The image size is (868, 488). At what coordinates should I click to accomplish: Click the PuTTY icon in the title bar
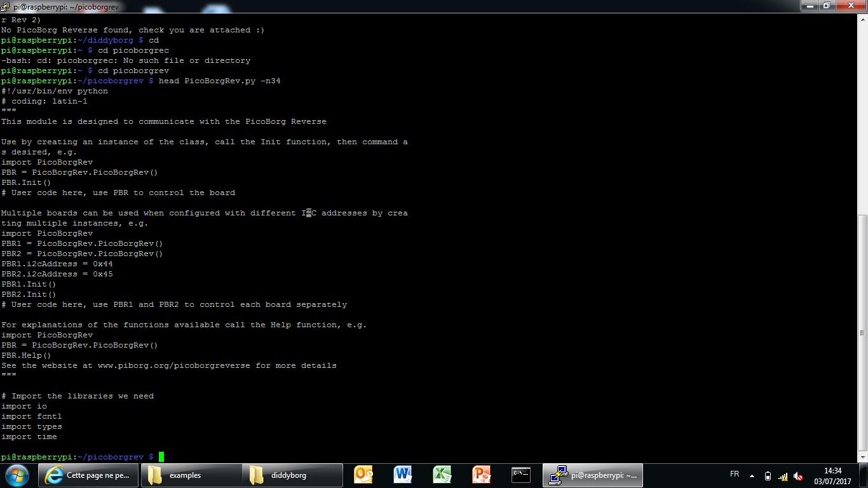coord(6,6)
